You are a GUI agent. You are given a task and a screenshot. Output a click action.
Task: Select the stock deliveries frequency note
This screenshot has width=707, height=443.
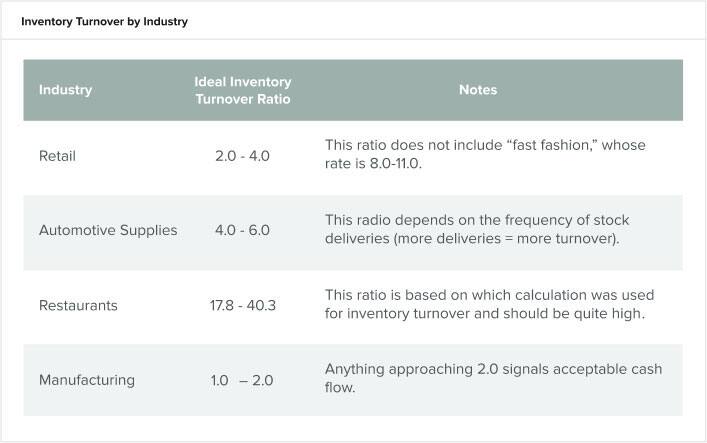[477, 229]
